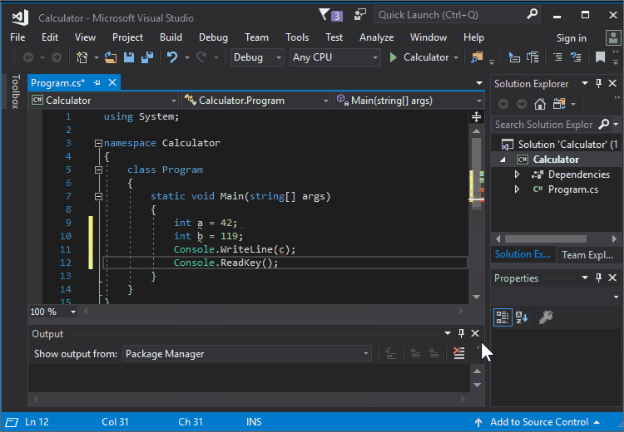Open the 'Show output from' Package Manager dropdown

247,353
